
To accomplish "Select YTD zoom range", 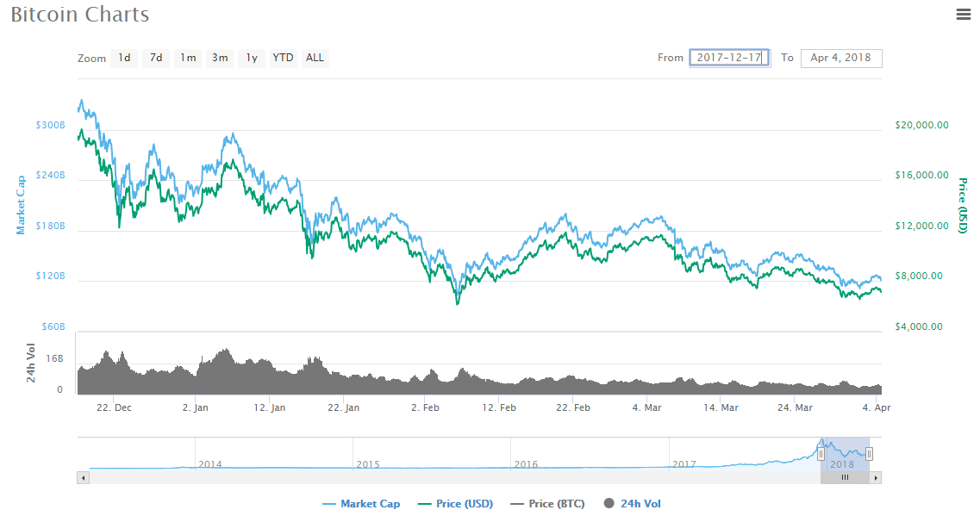I will [283, 58].
